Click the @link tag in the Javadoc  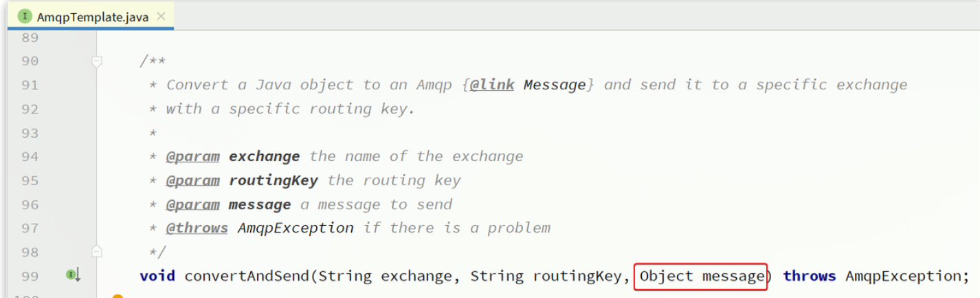[491, 85]
